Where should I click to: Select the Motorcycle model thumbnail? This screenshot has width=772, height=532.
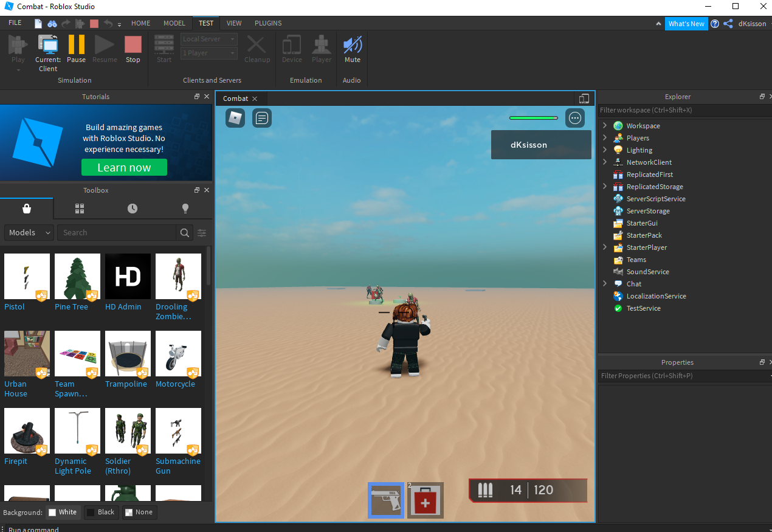178,354
